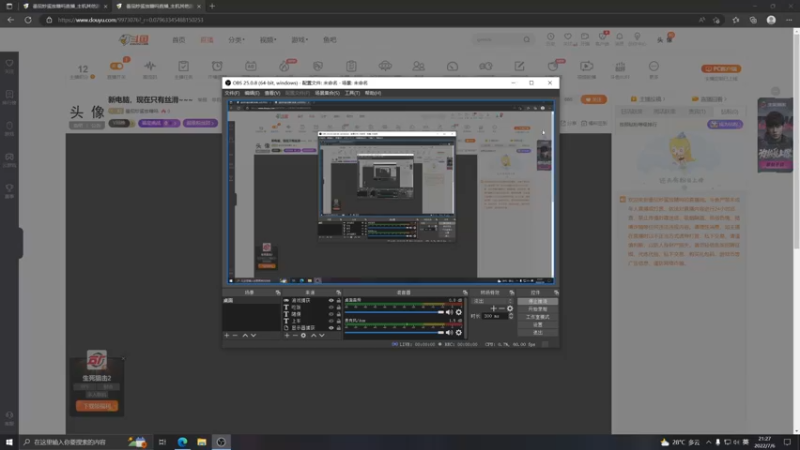Toggle lock on 游戏捕获 source
The image size is (800, 450).
click(338, 301)
